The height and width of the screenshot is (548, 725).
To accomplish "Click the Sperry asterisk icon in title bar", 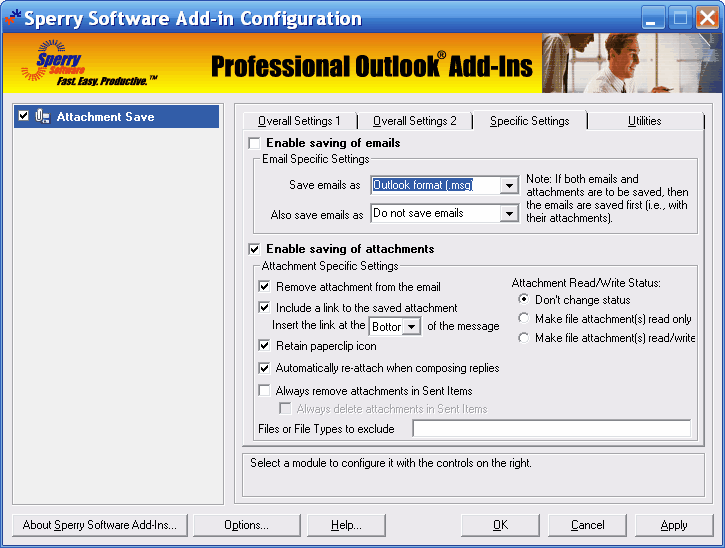I will [x=12, y=18].
